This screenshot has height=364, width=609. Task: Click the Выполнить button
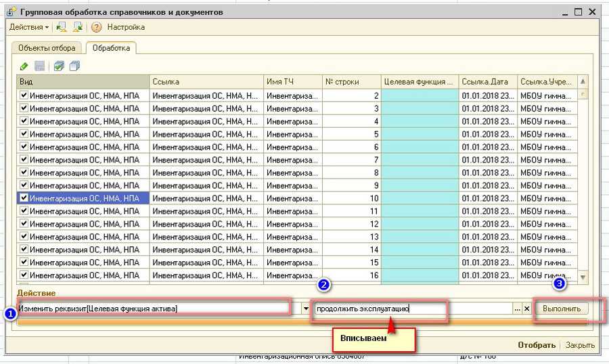[562, 309]
